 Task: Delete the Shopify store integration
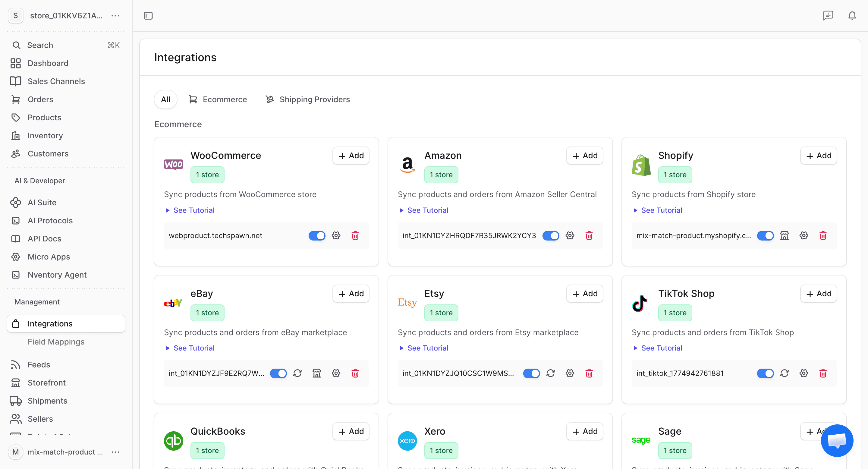pos(823,235)
